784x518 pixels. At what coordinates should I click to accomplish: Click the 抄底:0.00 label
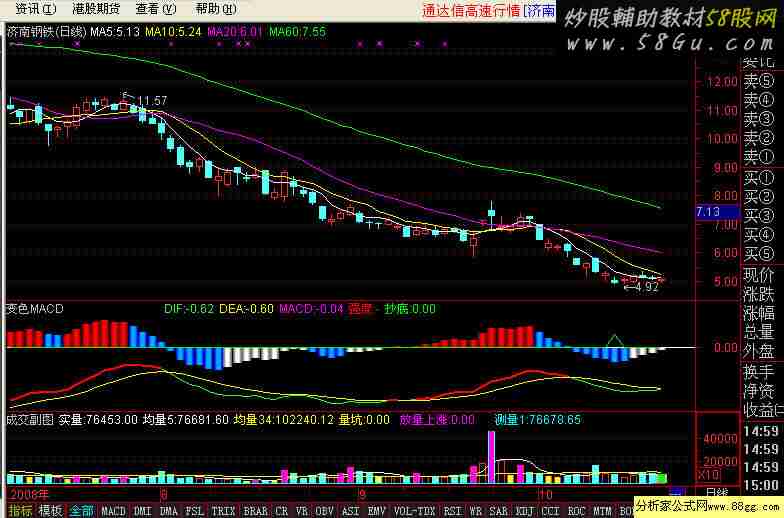(x=410, y=309)
